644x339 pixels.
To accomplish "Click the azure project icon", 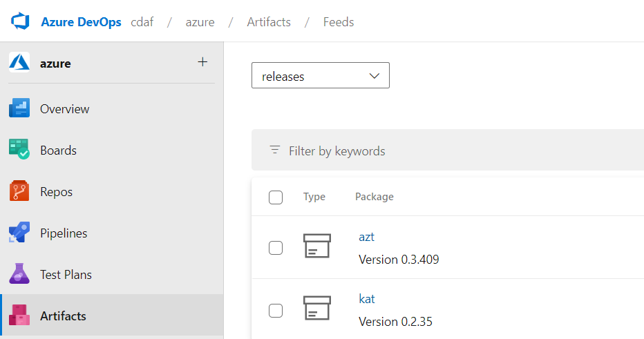I will (x=19, y=63).
